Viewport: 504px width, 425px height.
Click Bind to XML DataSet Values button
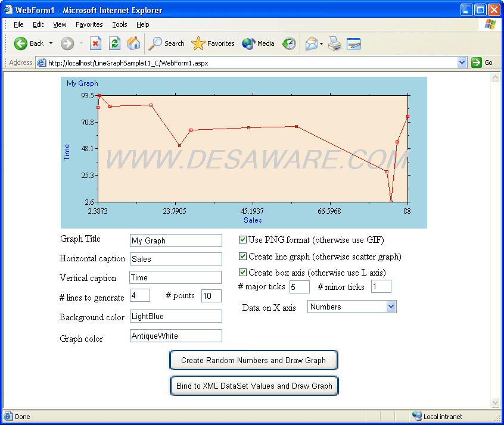254,386
